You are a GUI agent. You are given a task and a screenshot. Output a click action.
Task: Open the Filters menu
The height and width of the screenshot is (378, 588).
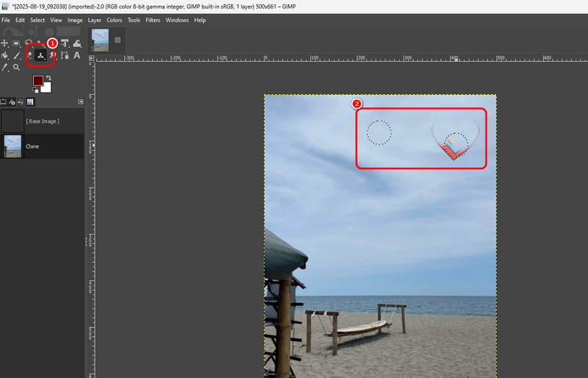click(153, 20)
